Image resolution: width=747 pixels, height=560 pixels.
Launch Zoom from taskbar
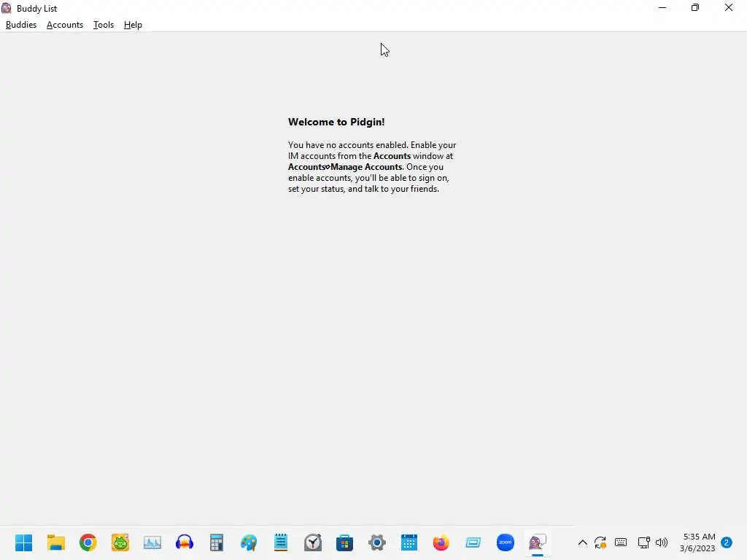click(506, 542)
